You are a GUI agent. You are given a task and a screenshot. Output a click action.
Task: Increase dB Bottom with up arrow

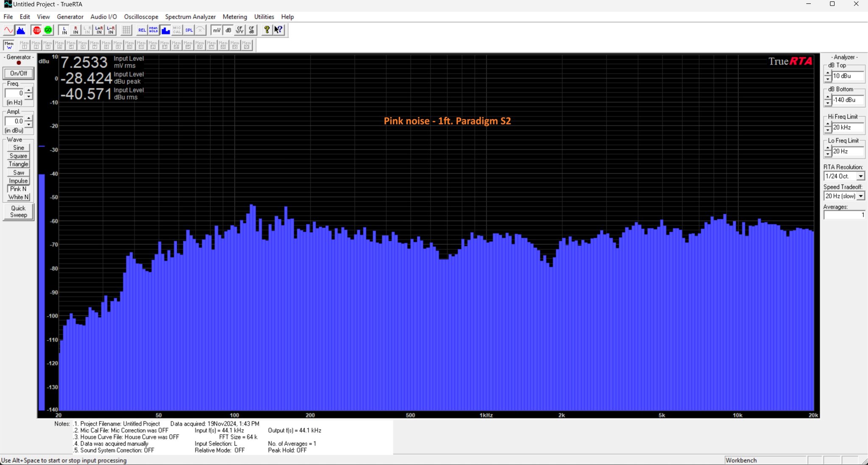click(x=828, y=98)
